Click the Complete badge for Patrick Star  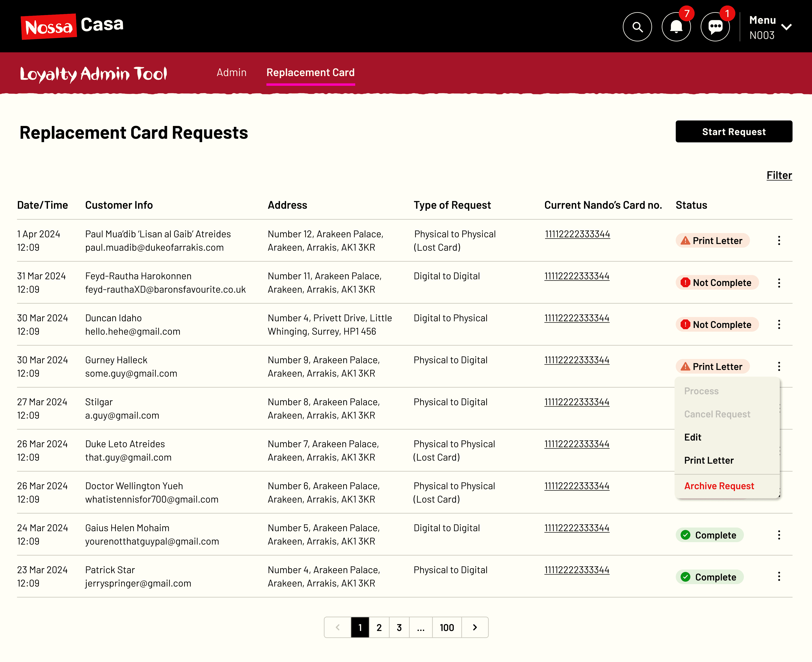tap(709, 577)
